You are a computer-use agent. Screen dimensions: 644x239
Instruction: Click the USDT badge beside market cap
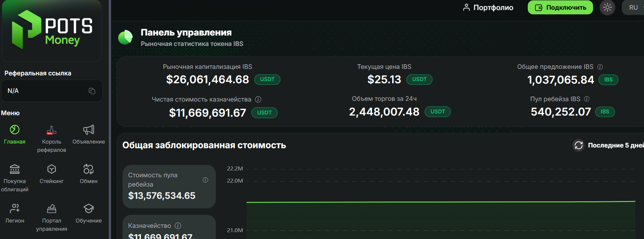[267, 79]
